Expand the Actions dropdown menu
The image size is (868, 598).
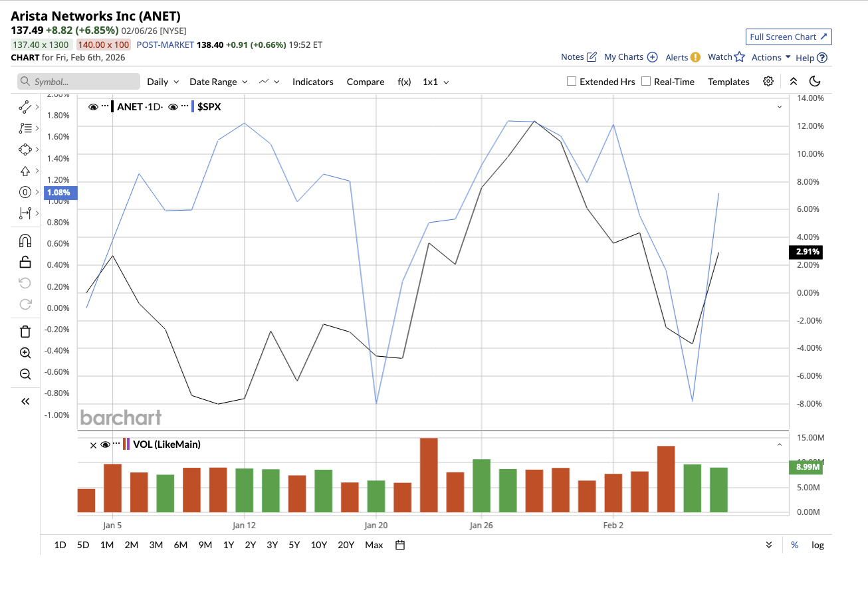[x=771, y=57]
